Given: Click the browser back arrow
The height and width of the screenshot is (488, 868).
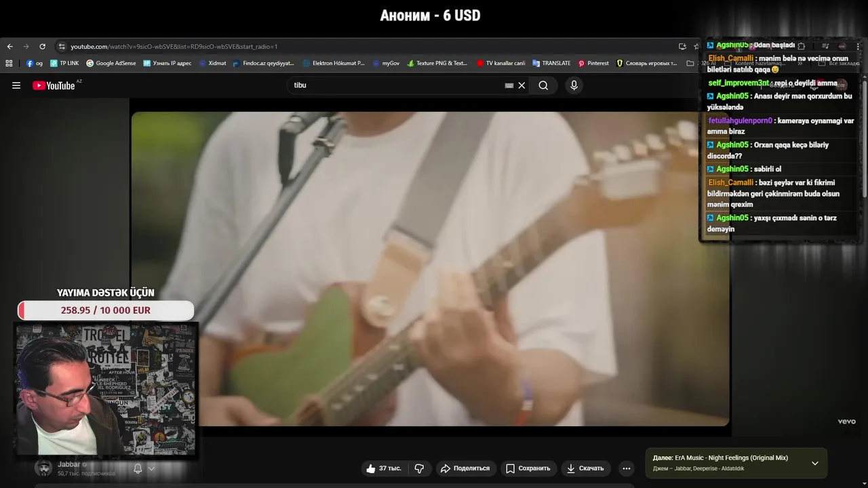Looking at the screenshot, I should 9,46.
